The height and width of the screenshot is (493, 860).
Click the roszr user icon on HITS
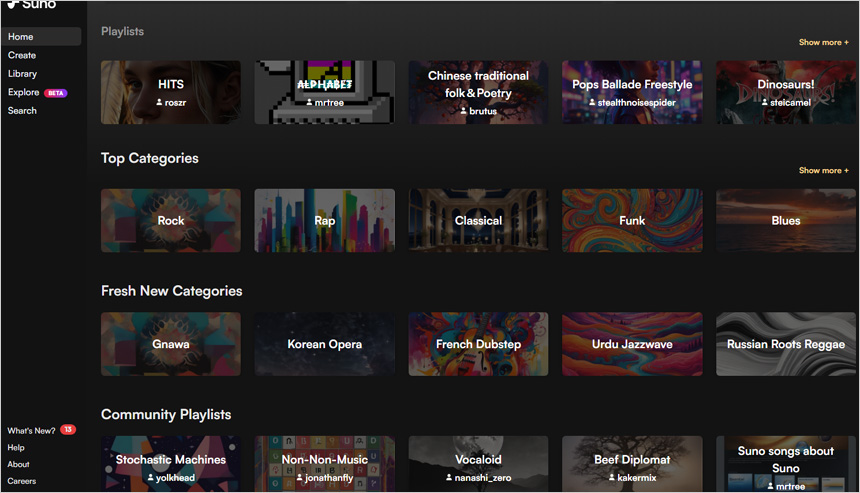(x=160, y=102)
